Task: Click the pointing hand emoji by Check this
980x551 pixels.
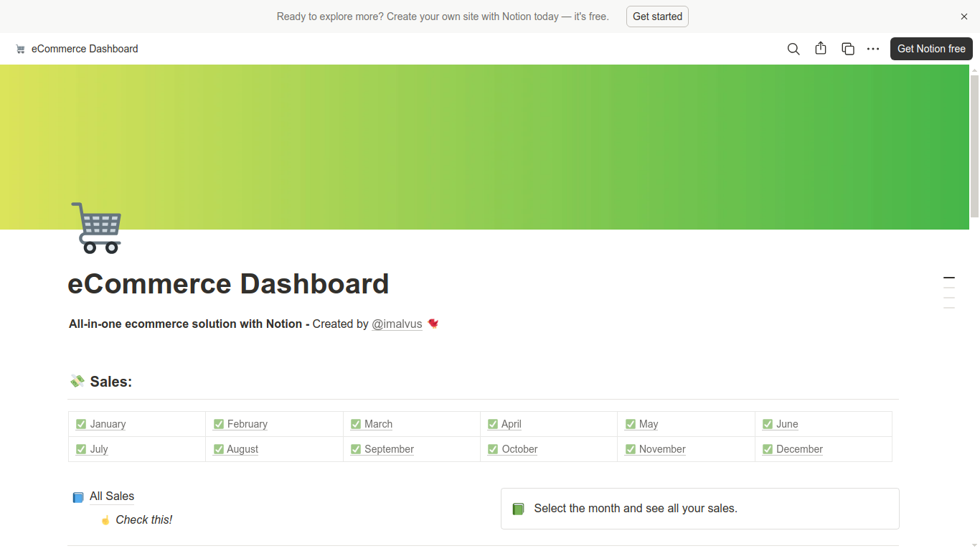Action: click(x=105, y=520)
